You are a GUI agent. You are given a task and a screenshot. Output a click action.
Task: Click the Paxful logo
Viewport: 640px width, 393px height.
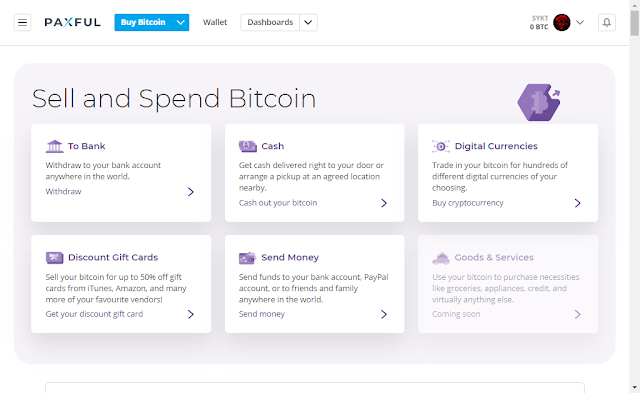click(72, 22)
